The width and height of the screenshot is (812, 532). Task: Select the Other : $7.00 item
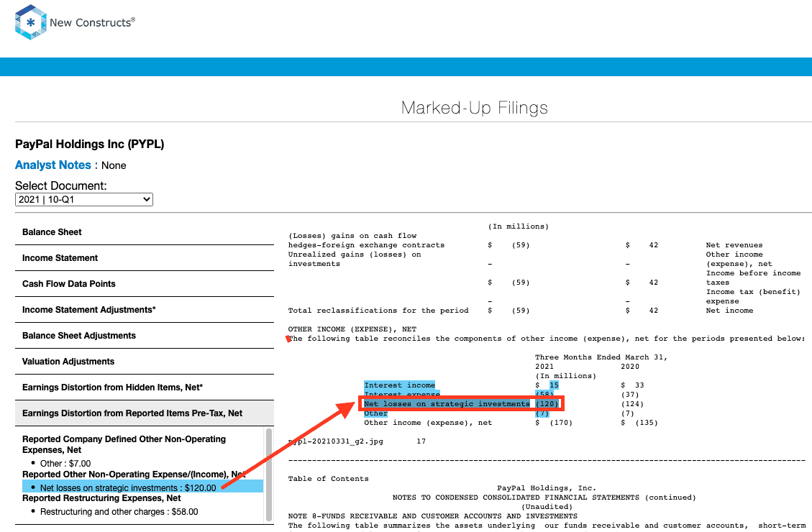pos(65,463)
